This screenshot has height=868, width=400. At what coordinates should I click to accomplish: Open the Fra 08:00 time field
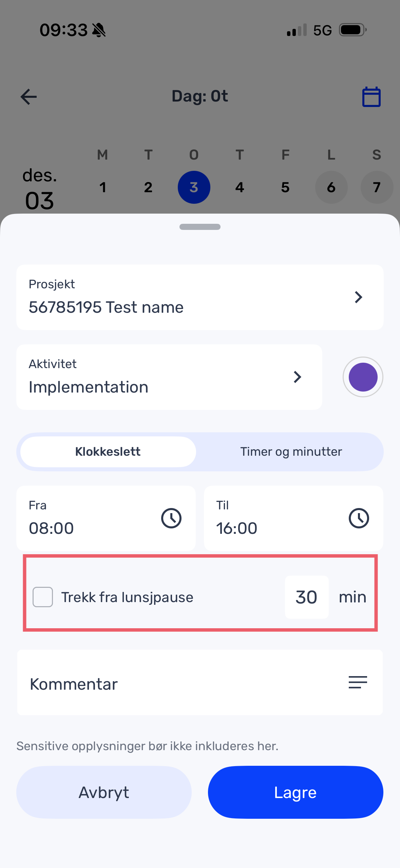pyautogui.click(x=106, y=518)
